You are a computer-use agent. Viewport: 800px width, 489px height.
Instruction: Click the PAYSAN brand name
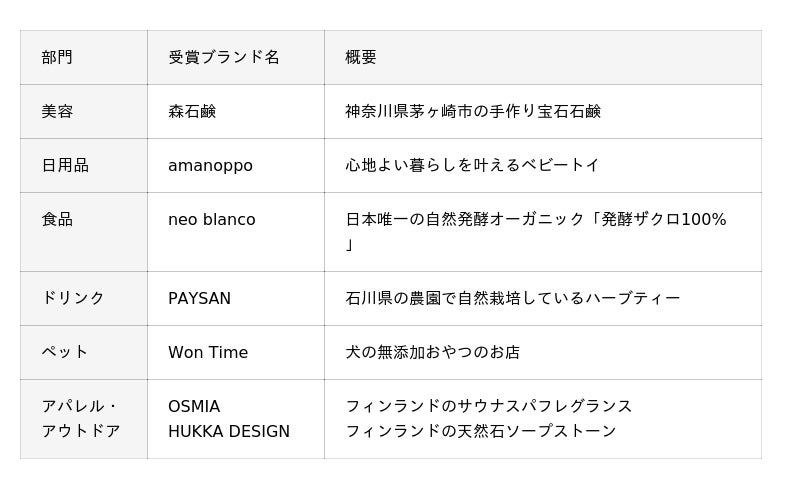click(199, 298)
